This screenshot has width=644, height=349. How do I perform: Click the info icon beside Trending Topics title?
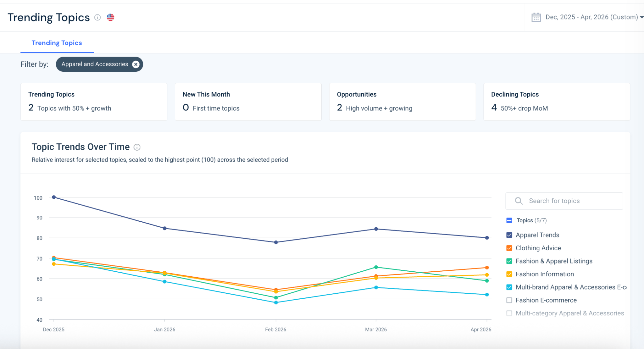(97, 17)
